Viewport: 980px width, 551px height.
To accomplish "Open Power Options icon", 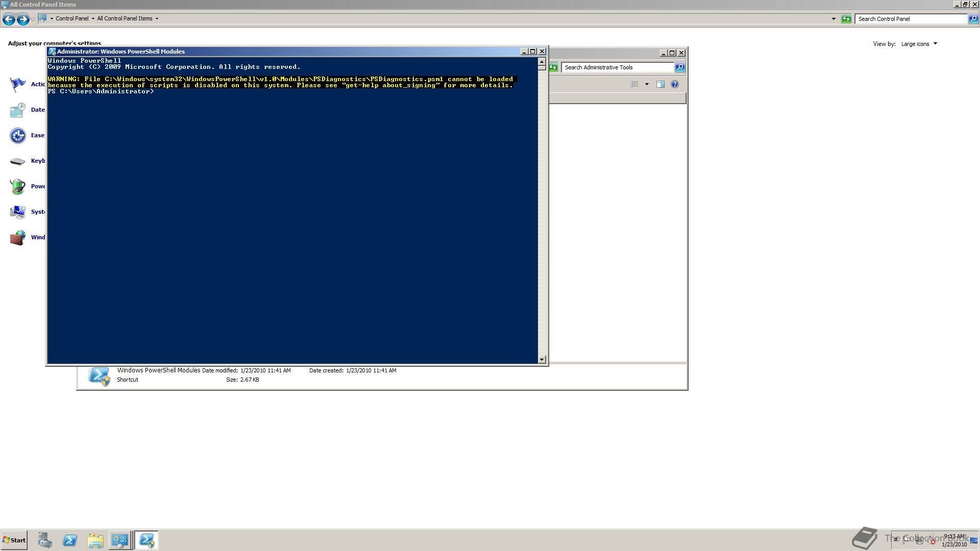I will (18, 186).
